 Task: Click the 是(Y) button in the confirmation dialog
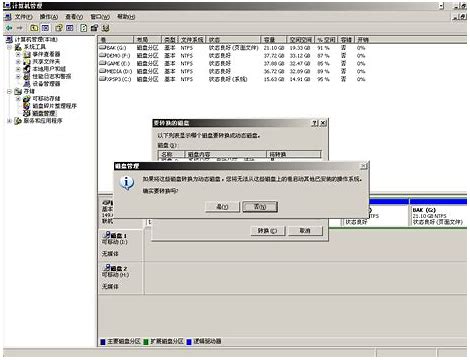click(x=222, y=207)
